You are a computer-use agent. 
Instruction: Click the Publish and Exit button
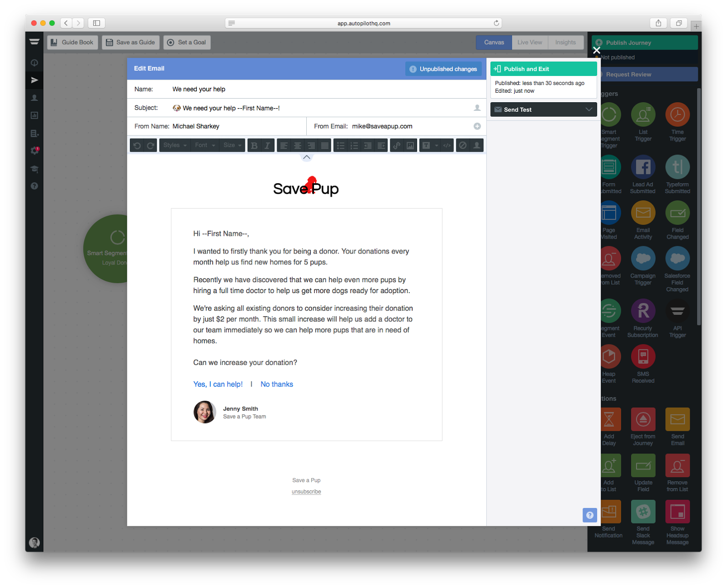543,69
